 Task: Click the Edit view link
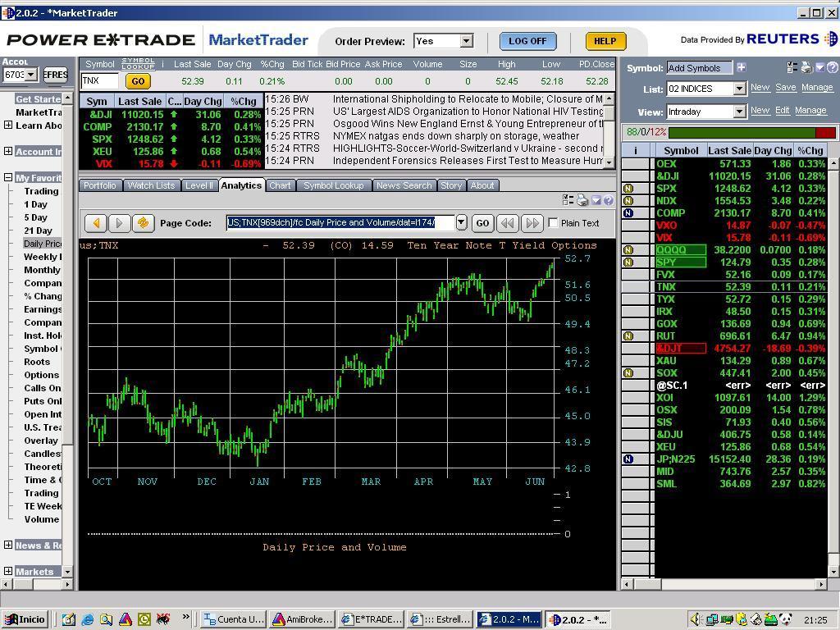pos(782,111)
